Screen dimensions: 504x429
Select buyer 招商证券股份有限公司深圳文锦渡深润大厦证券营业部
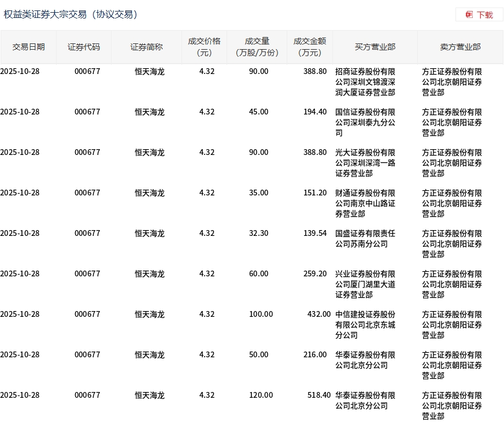(365, 82)
